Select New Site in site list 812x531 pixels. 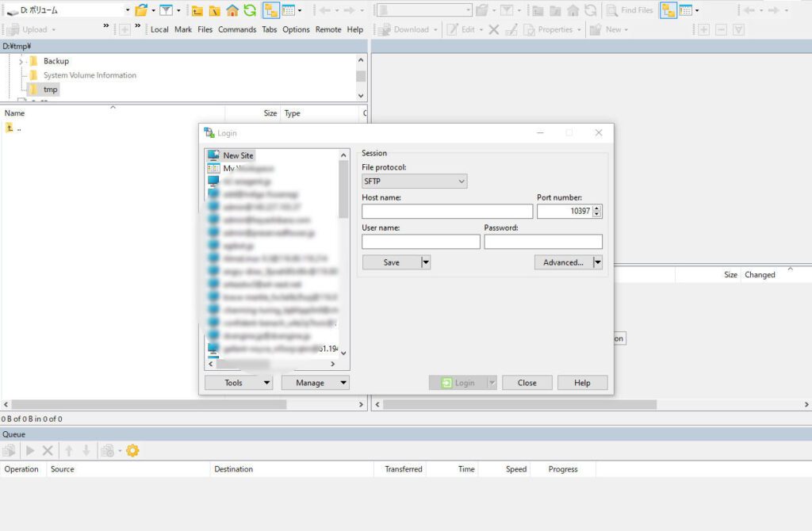(x=238, y=155)
